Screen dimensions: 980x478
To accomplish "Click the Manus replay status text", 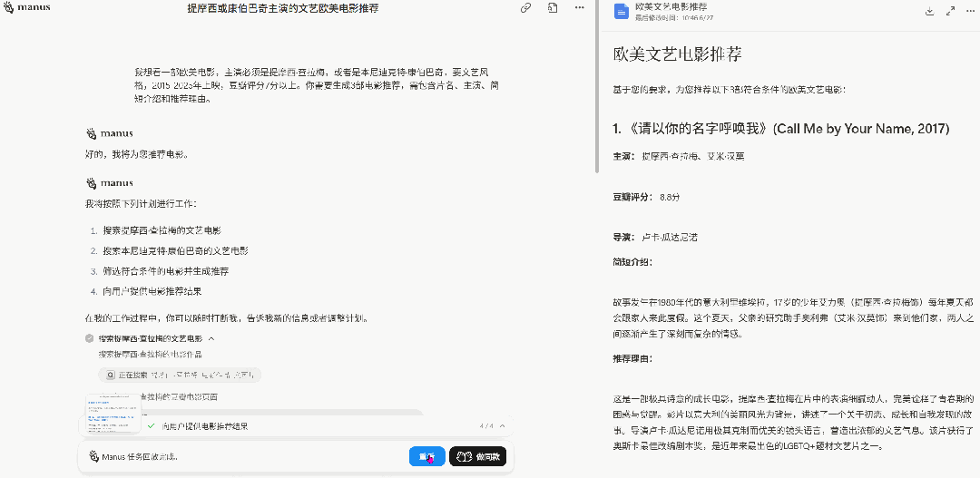I will click(141, 457).
